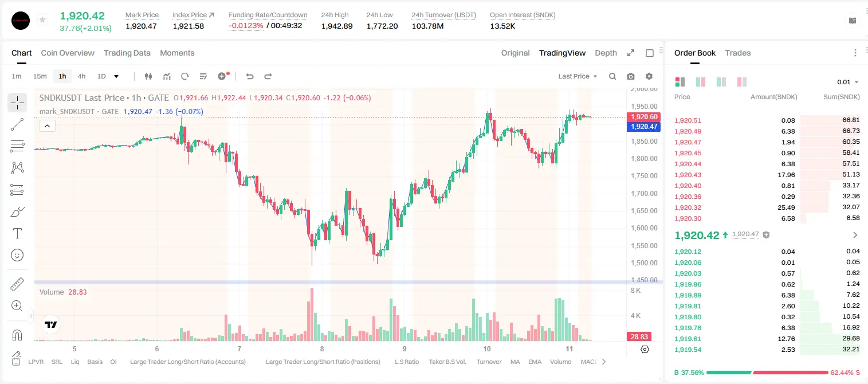Image resolution: width=868 pixels, height=384 pixels.
Task: Take a chart snapshot with camera icon
Action: (631, 76)
